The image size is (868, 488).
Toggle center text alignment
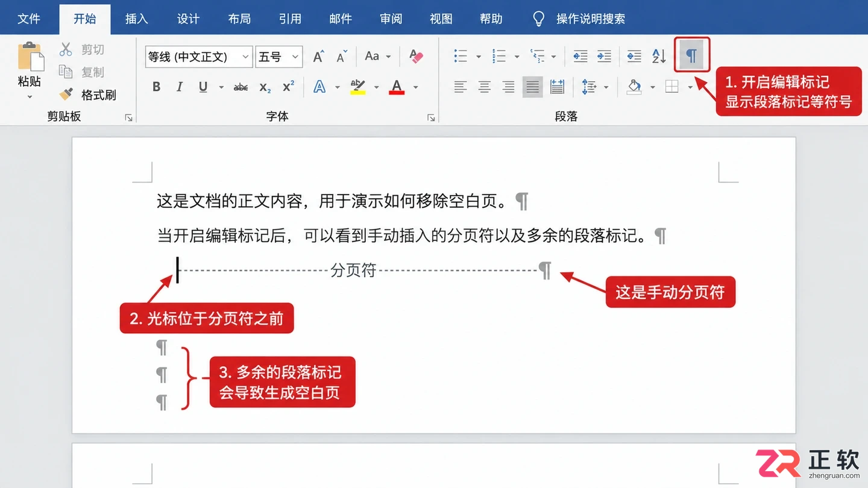click(484, 87)
